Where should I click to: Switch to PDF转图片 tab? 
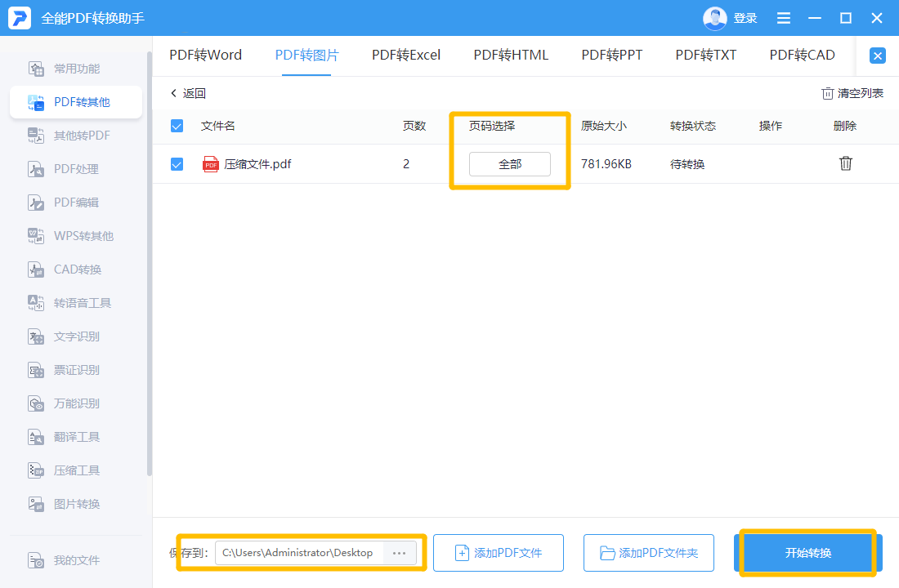[x=306, y=55]
